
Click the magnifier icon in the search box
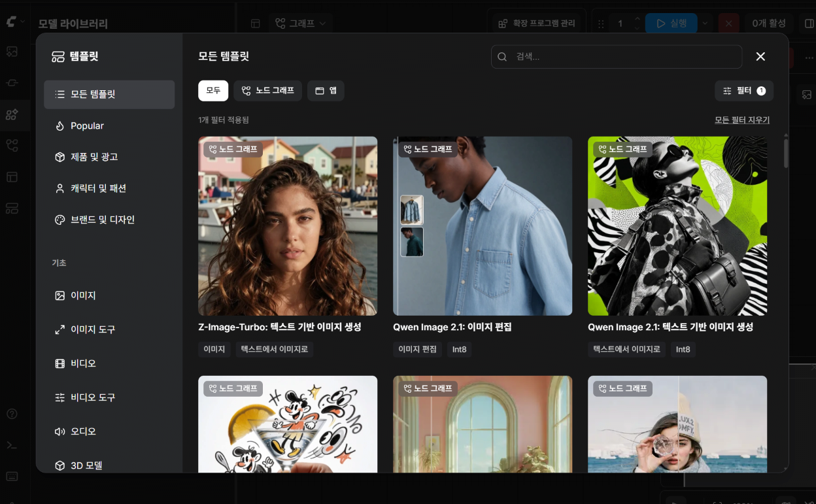coord(502,57)
